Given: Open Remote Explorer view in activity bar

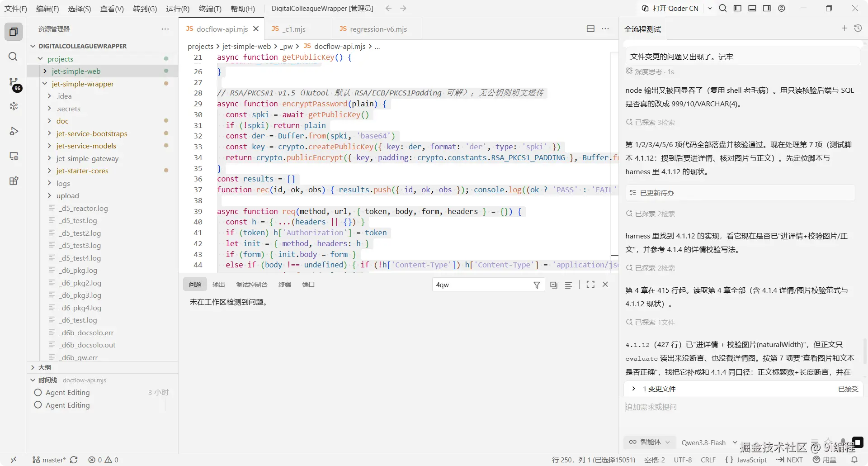Looking at the screenshot, I should (x=14, y=156).
